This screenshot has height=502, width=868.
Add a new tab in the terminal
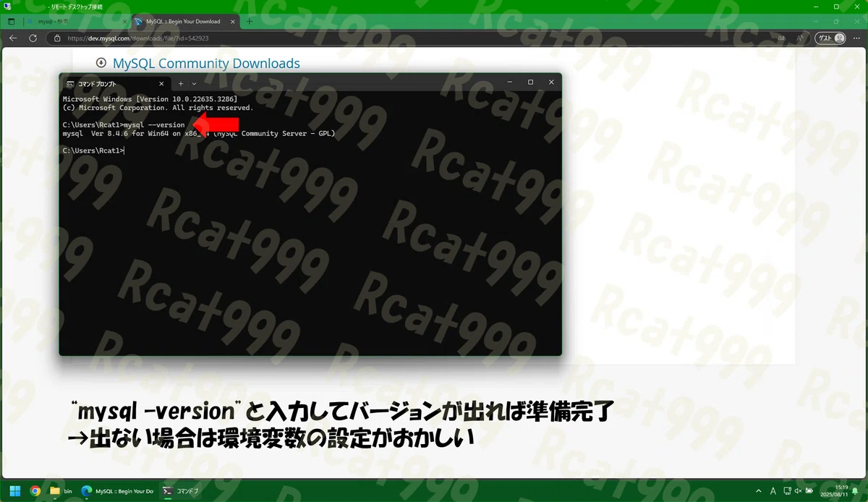click(181, 83)
